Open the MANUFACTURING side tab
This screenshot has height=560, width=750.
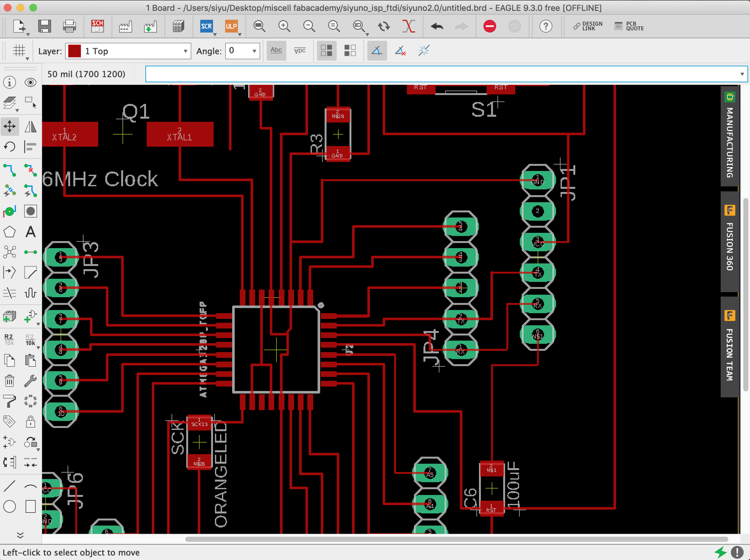point(729,136)
